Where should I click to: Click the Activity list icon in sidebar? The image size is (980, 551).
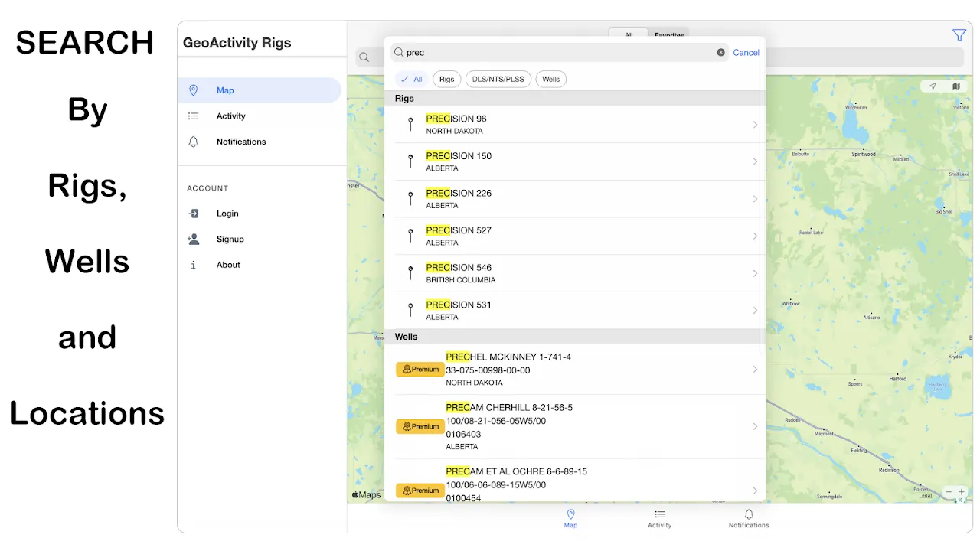coord(194,116)
